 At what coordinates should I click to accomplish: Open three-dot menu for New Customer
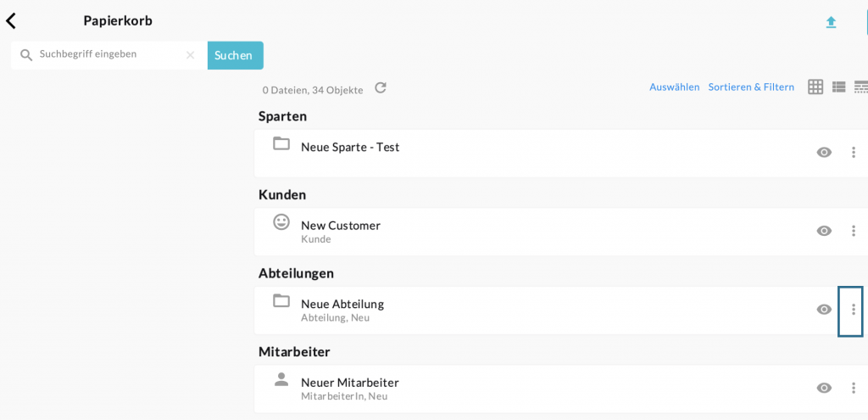[854, 231]
